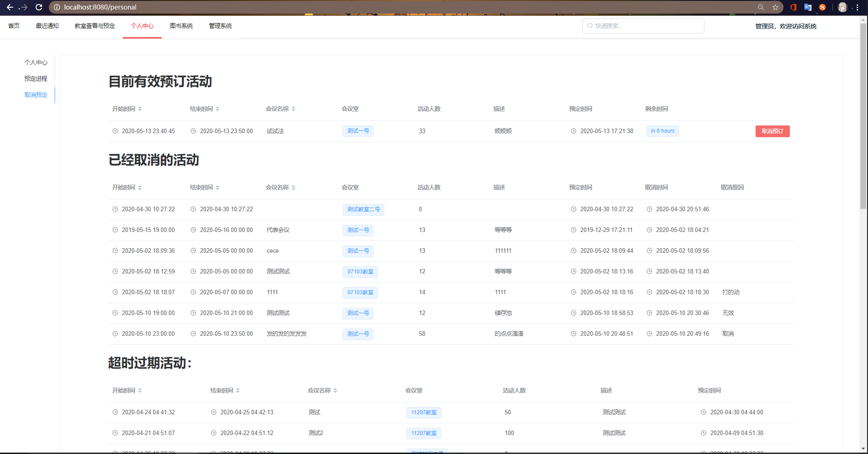Click description 的点点滴滴

[509, 334]
